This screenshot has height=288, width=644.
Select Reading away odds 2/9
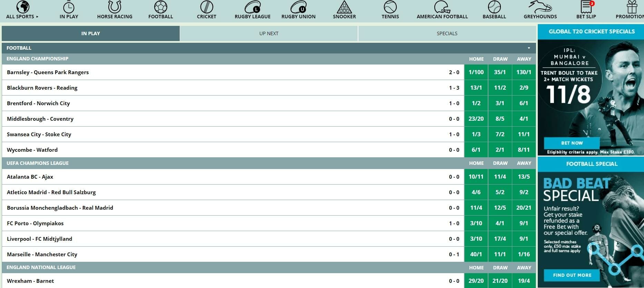524,88
